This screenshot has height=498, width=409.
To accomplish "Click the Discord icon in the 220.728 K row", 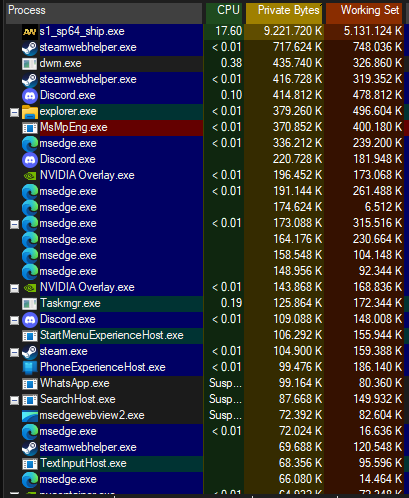I will pos(30,159).
